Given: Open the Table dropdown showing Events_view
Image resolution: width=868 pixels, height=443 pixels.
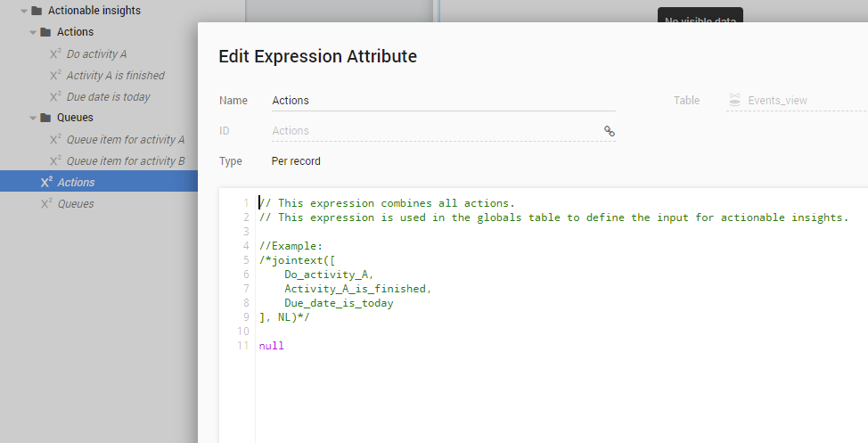Looking at the screenshot, I should pyautogui.click(x=793, y=101).
